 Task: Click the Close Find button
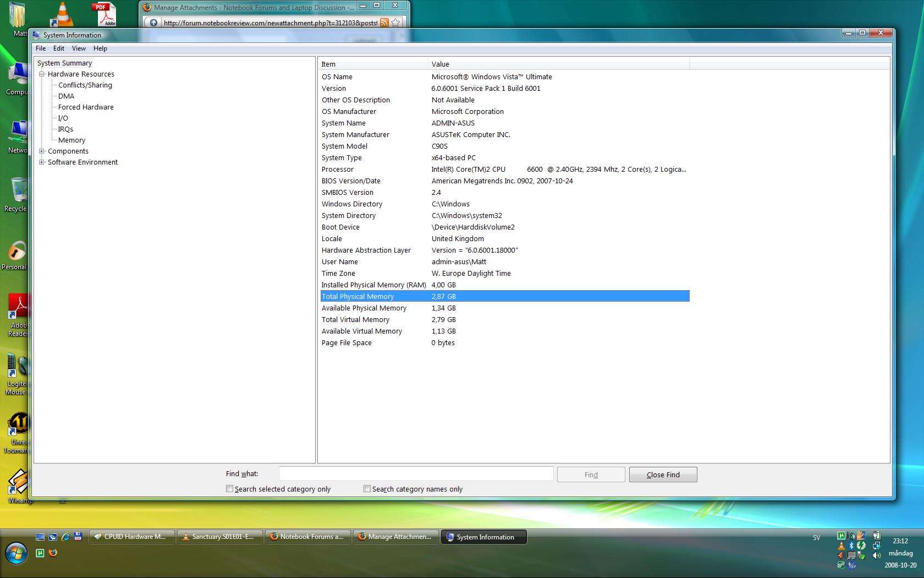click(x=663, y=475)
